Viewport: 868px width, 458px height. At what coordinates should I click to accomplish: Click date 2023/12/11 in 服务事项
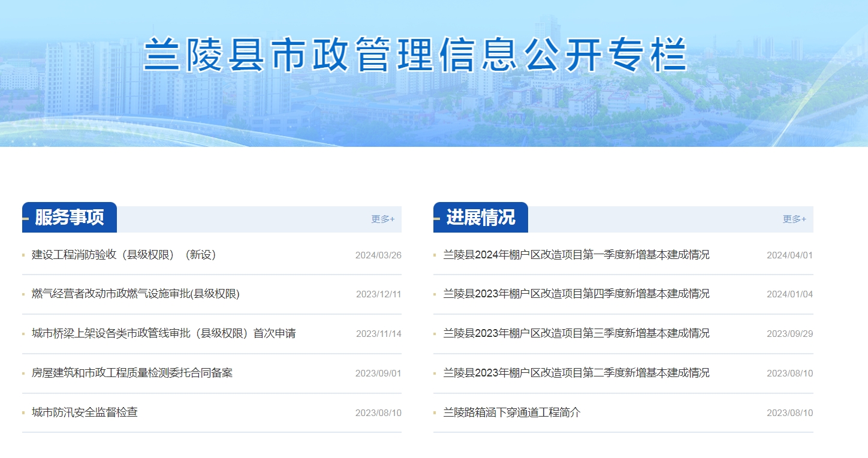coord(378,294)
